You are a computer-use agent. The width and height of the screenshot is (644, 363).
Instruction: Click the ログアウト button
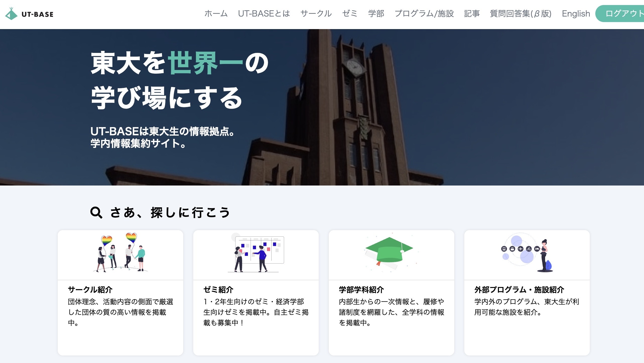coord(620,14)
